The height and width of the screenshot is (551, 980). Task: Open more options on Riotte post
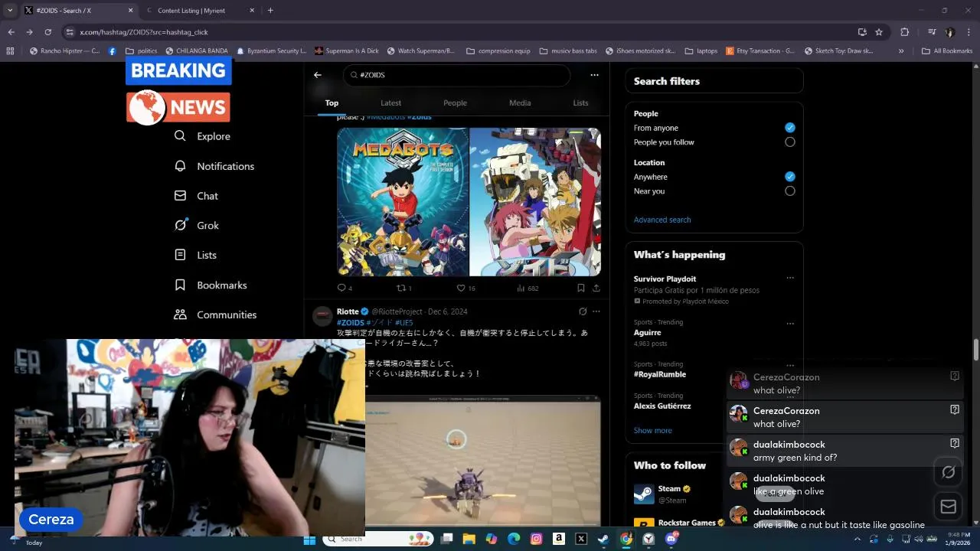coord(596,311)
